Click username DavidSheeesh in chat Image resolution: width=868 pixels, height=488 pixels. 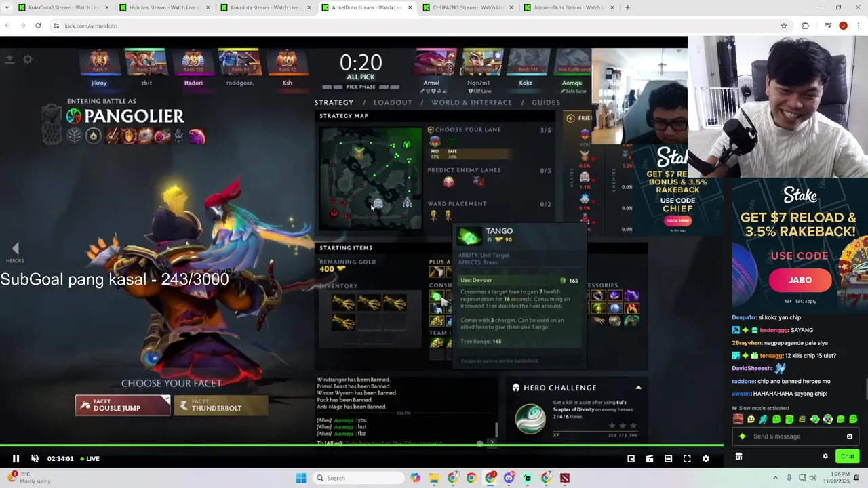point(752,368)
